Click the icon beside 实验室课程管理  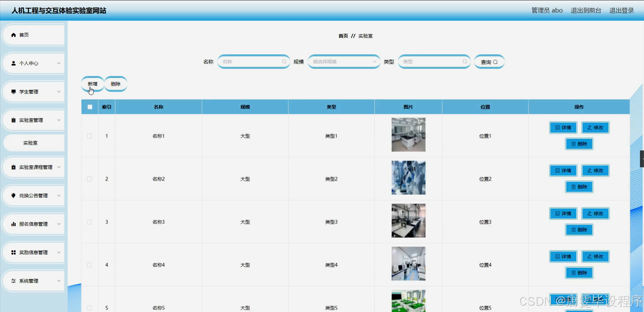[14, 167]
